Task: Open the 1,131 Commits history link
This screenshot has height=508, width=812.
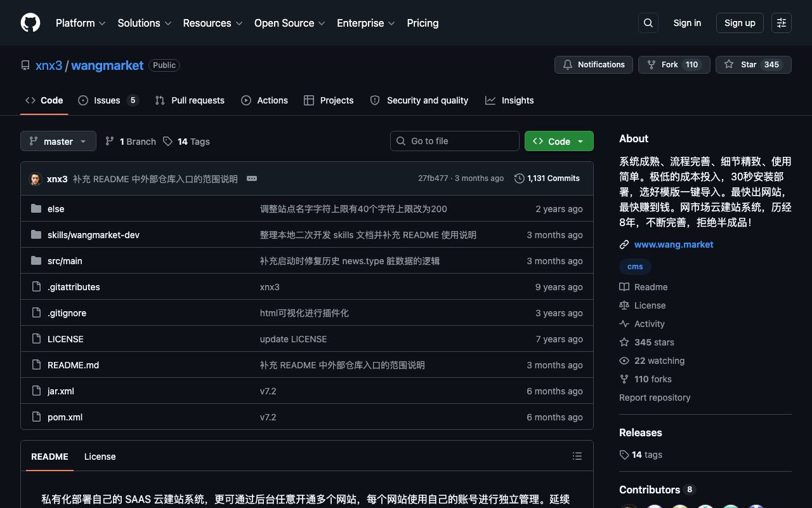Action: tap(547, 178)
